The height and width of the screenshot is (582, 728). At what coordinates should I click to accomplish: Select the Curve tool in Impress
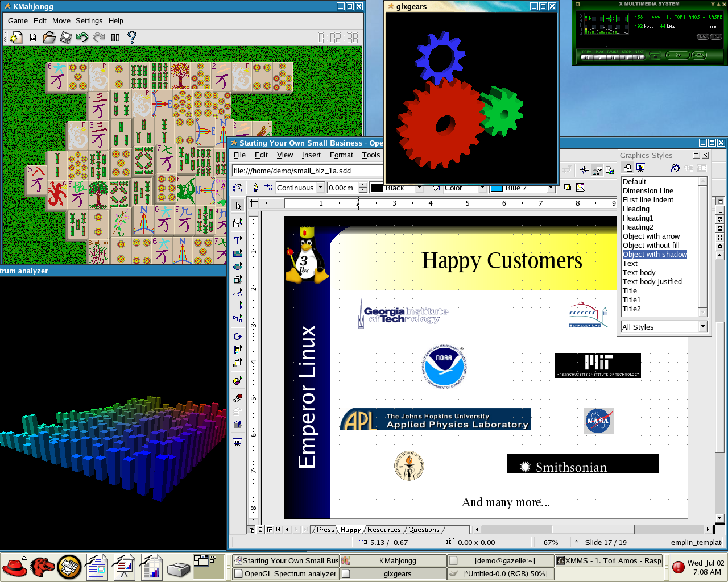click(238, 293)
